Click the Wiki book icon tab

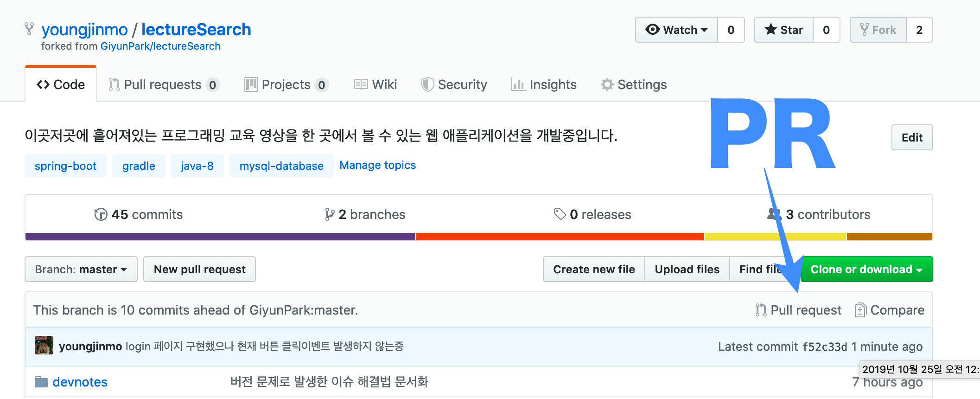click(375, 84)
